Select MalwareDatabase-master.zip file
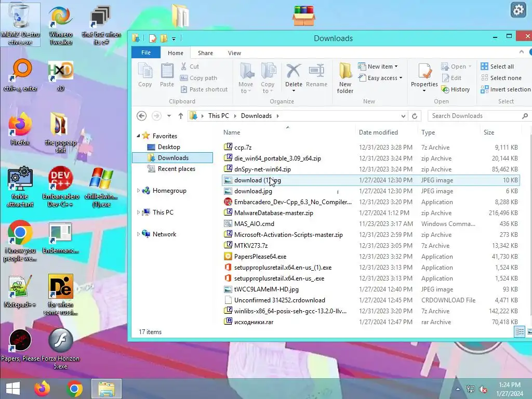Image resolution: width=532 pixels, height=399 pixels. pyautogui.click(x=371, y=213)
